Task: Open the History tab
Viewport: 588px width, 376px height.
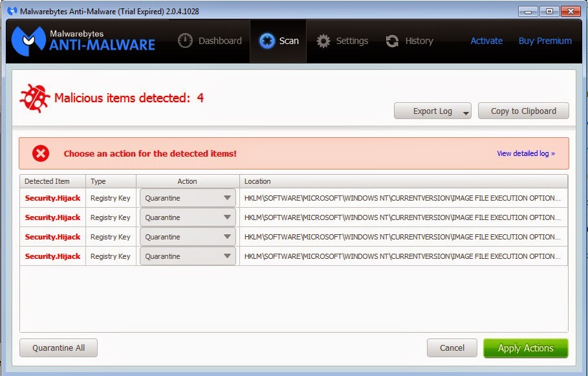Action: point(409,41)
